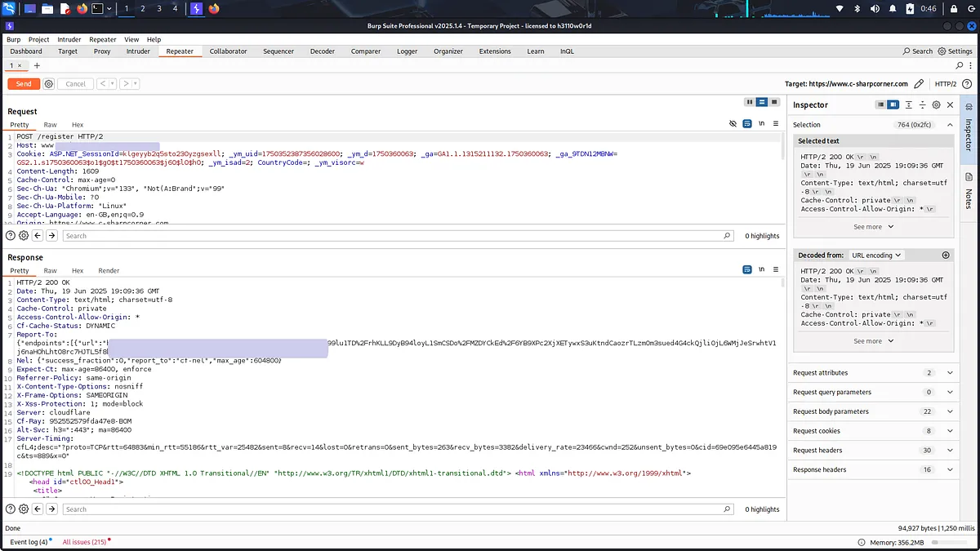The height and width of the screenshot is (551, 980).
Task: Collapse all Inspector sections icon
Action: (x=922, y=104)
